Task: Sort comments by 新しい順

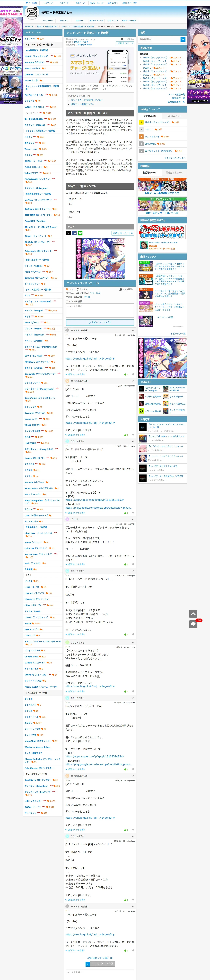Action: [79, 297]
